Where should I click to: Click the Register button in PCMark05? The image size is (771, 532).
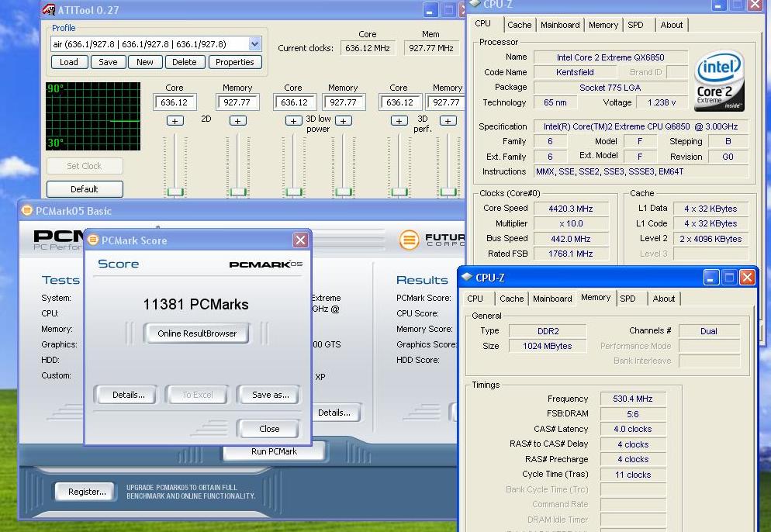point(87,492)
